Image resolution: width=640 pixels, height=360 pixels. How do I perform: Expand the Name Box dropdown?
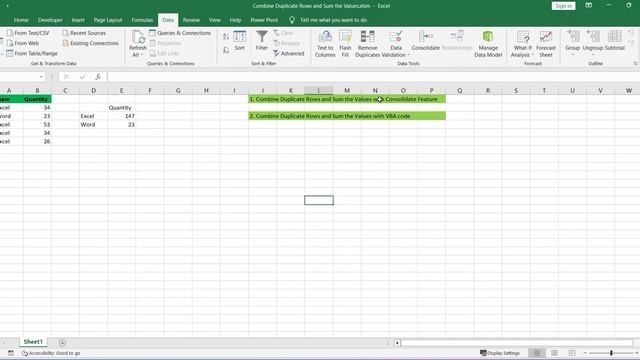(41, 77)
